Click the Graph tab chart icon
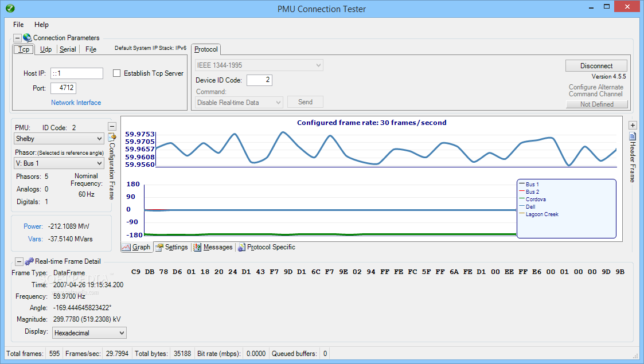 click(126, 247)
